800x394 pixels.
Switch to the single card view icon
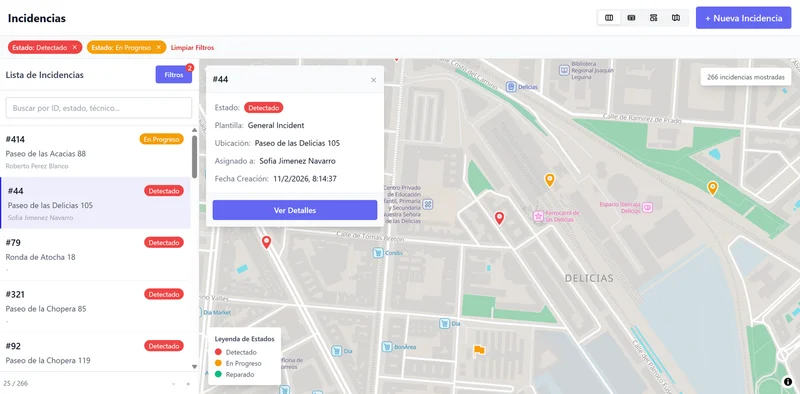pos(631,18)
